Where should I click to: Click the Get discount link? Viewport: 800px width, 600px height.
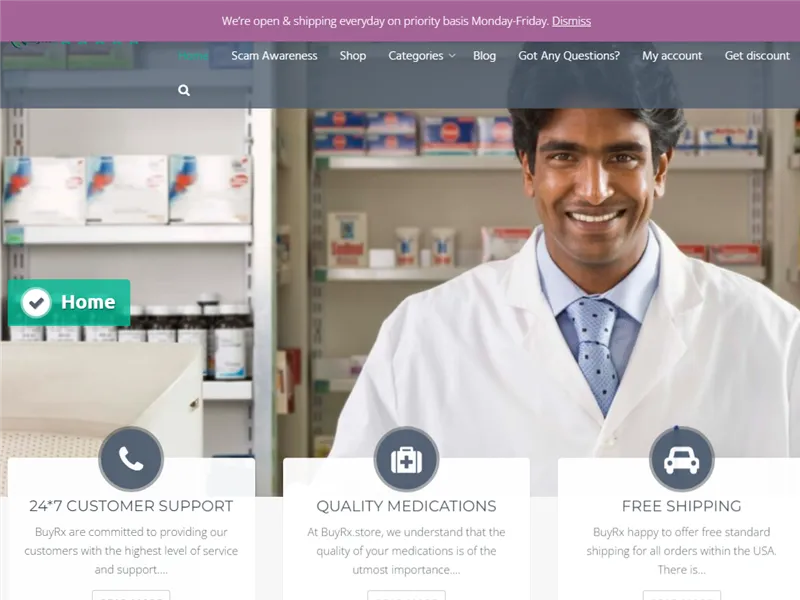pos(757,56)
